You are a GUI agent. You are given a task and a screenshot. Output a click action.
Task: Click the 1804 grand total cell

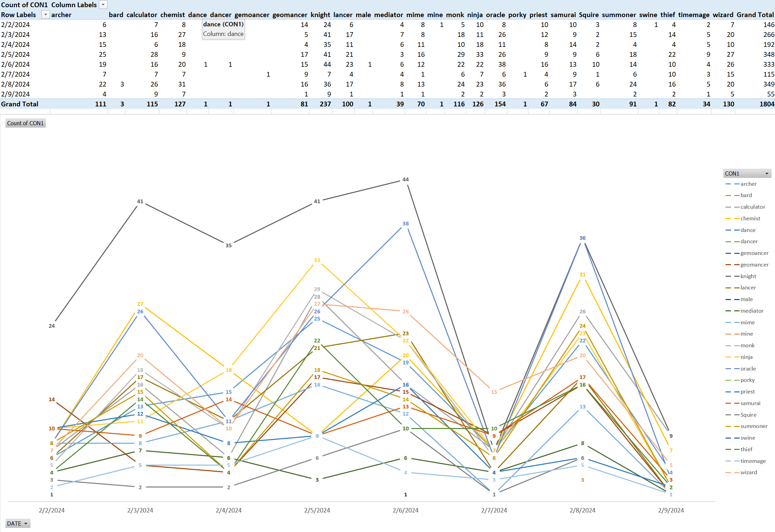766,104
